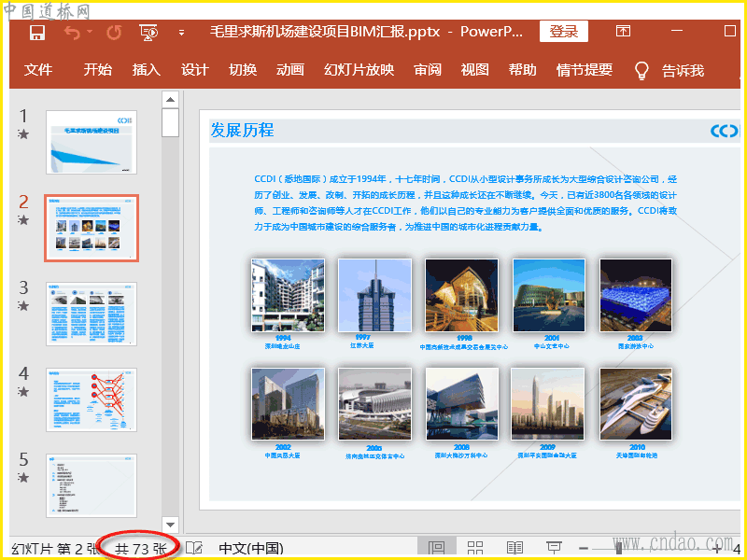
Task: Switch to the 动画 tab
Action: pyautogui.click(x=290, y=70)
